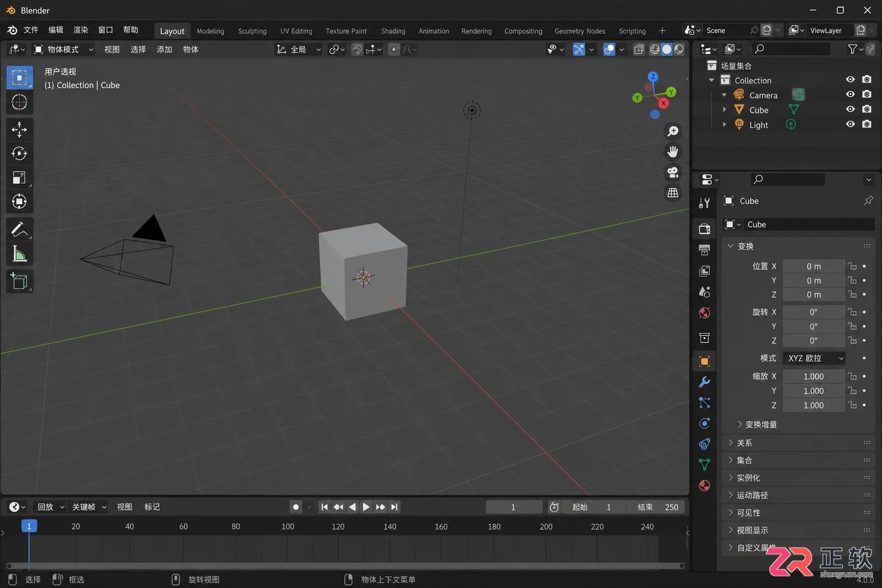Screen dimensions: 882x588
Task: Click the pan view hand icon
Action: 673,152
